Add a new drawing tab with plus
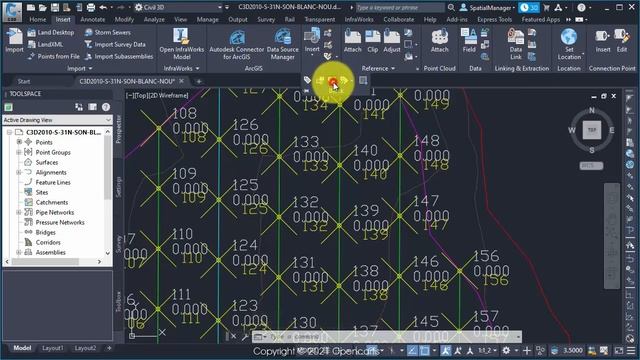640x360 pixels. coord(199,81)
